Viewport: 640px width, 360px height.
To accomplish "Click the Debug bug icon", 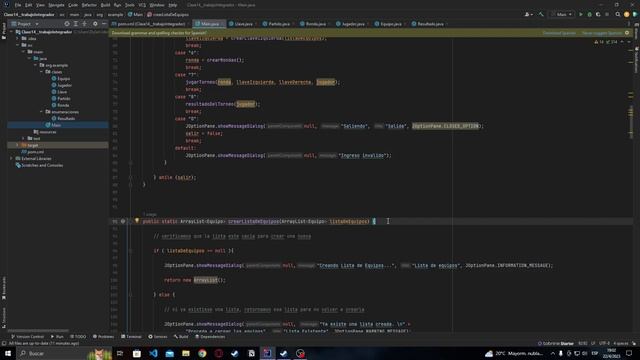I will [x=589, y=14].
